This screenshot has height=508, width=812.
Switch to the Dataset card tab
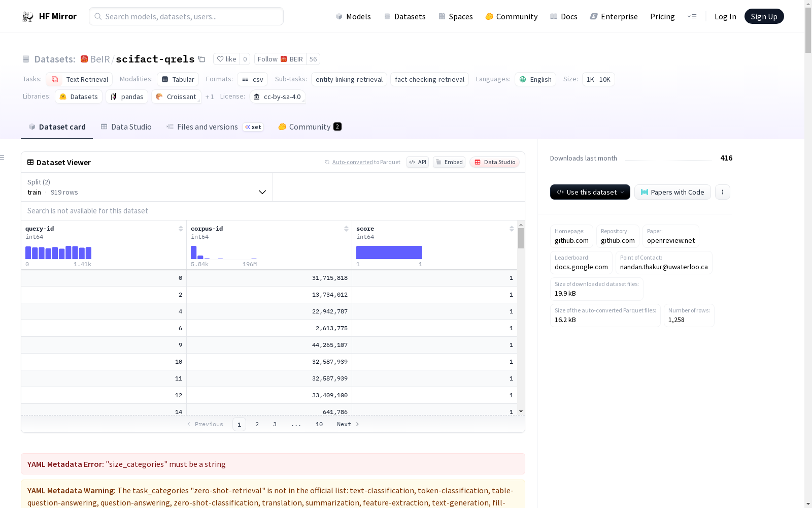[57, 127]
